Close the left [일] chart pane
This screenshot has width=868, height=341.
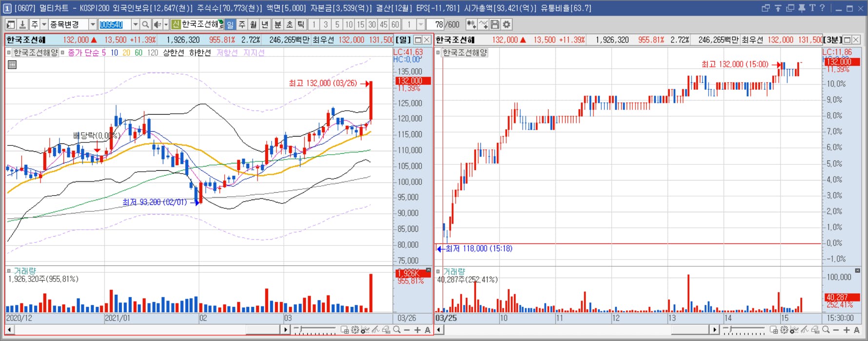(427, 40)
